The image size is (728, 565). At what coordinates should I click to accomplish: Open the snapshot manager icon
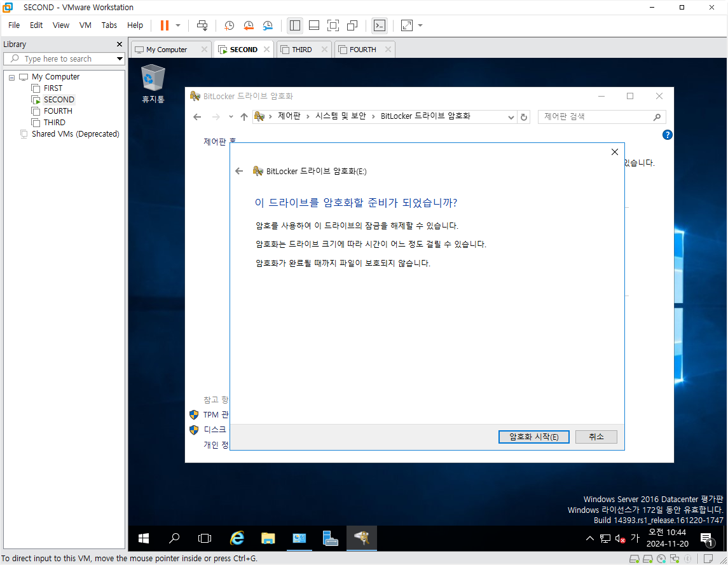[x=268, y=25]
